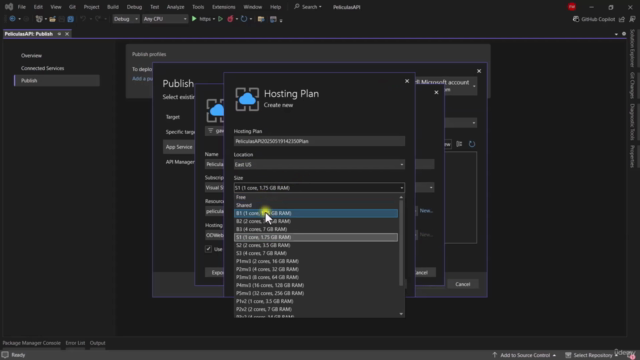Select P2mv3 (4 cores, 32 GB RAM) item
This screenshot has height=360, width=640.
(316, 269)
